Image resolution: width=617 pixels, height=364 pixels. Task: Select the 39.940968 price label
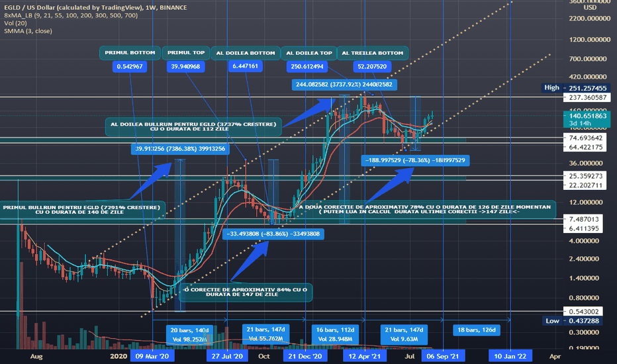coord(186,66)
